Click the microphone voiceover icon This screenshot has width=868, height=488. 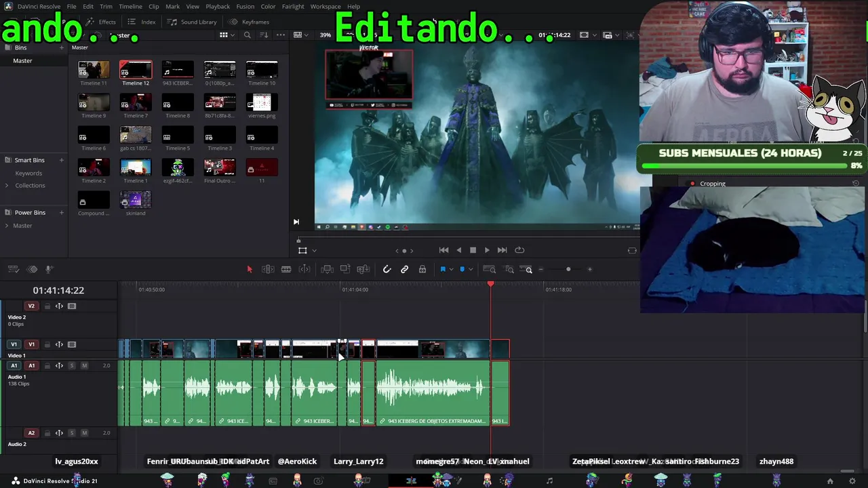(49, 269)
